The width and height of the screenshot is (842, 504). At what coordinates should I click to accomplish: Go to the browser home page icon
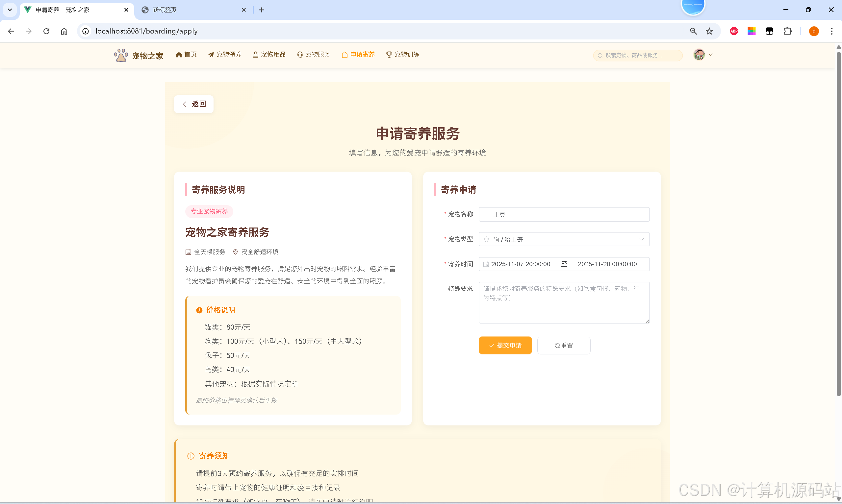64,31
